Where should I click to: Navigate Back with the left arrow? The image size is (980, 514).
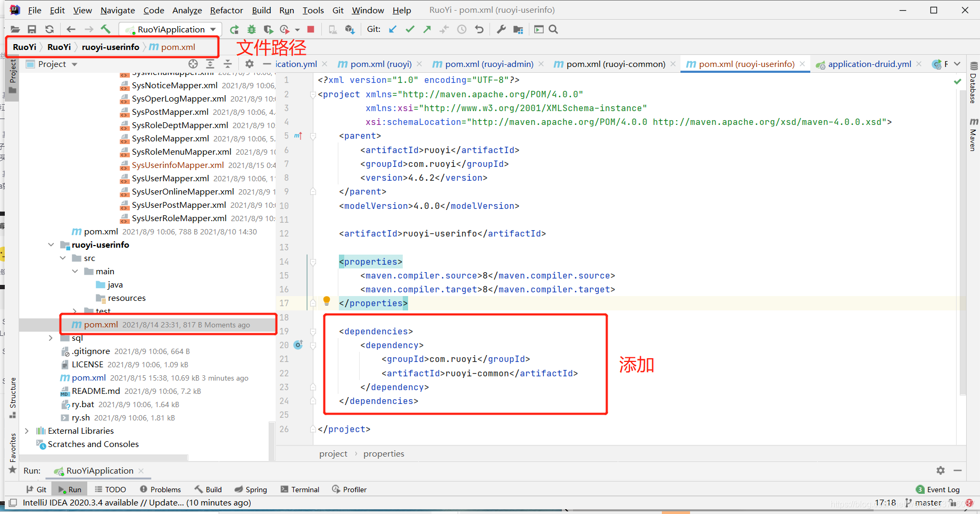(x=71, y=29)
